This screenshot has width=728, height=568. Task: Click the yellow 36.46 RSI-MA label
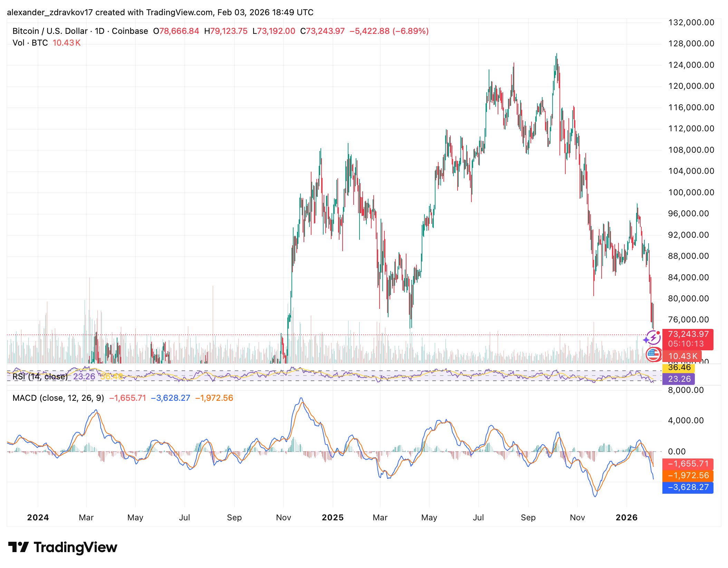point(679,367)
